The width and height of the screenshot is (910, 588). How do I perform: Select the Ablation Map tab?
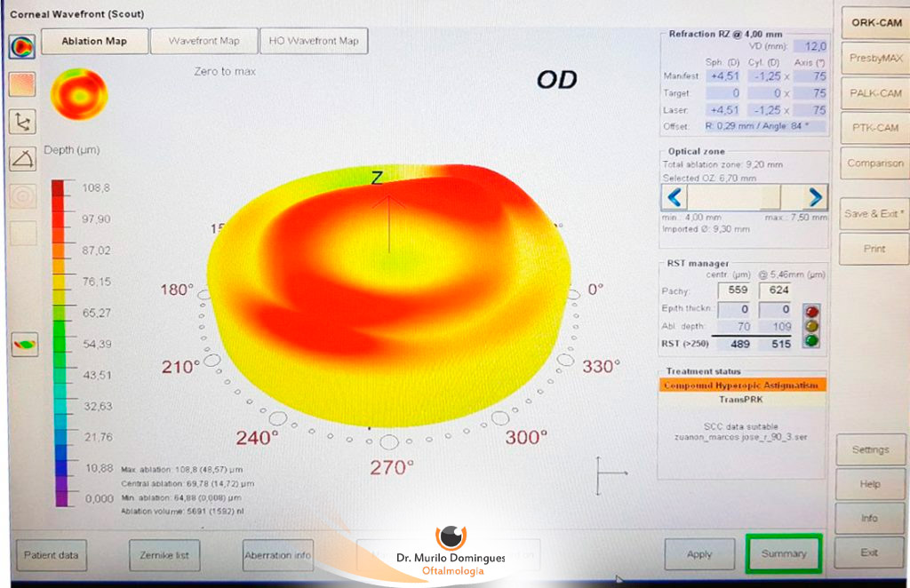pyautogui.click(x=93, y=41)
